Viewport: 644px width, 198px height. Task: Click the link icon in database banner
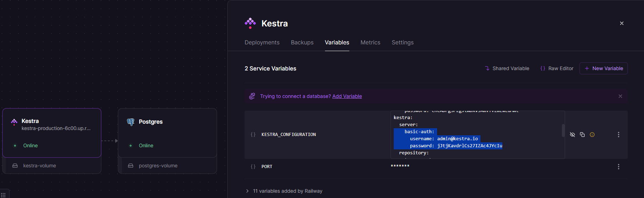click(x=252, y=96)
